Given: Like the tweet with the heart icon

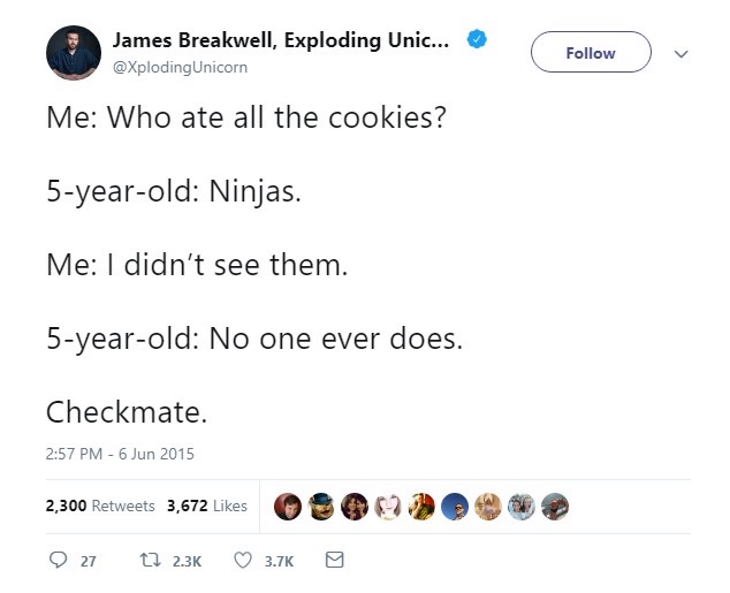Looking at the screenshot, I should tap(242, 561).
